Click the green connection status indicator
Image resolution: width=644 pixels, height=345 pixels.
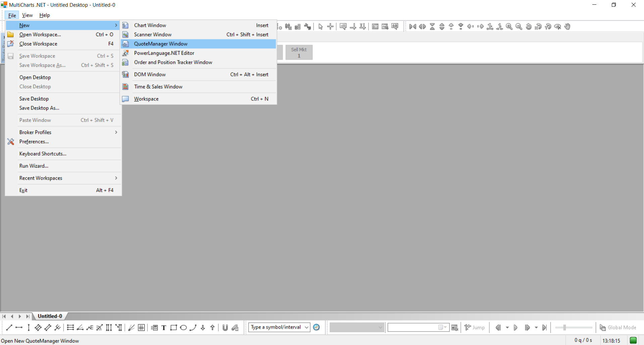(633, 340)
